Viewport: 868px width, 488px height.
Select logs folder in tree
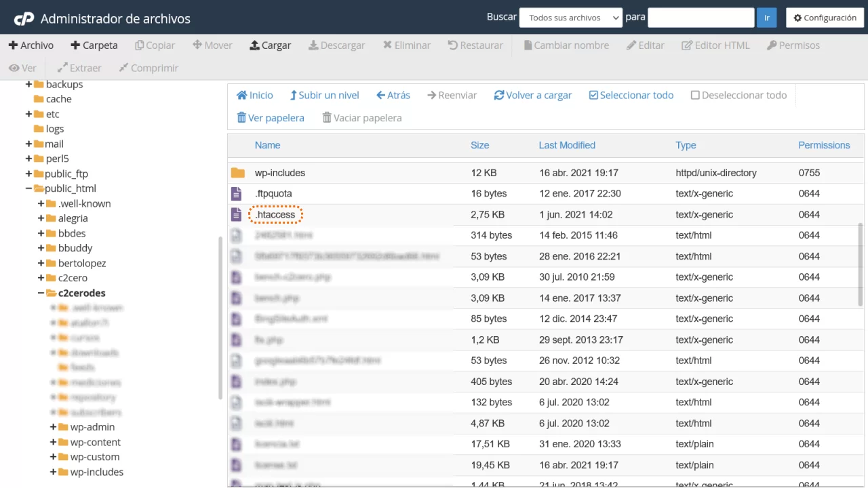(x=54, y=129)
